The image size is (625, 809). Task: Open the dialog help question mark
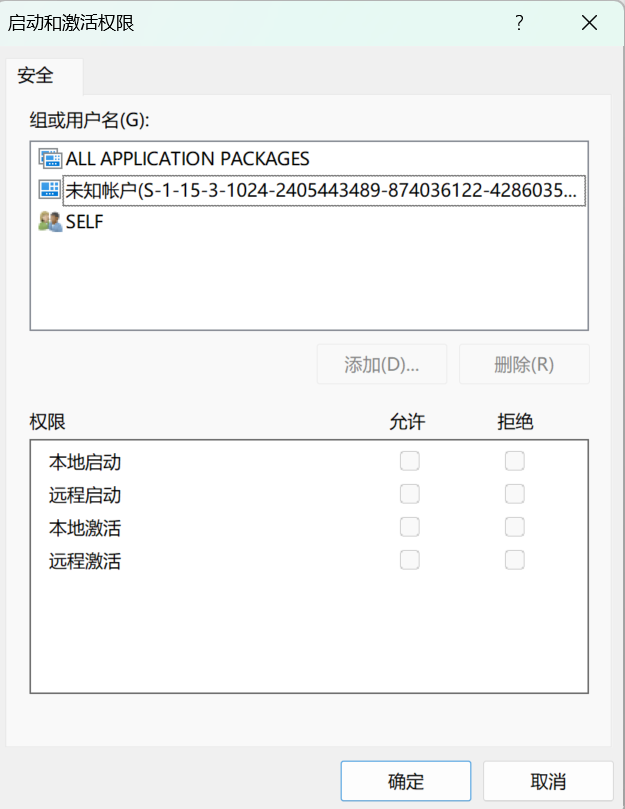click(519, 22)
